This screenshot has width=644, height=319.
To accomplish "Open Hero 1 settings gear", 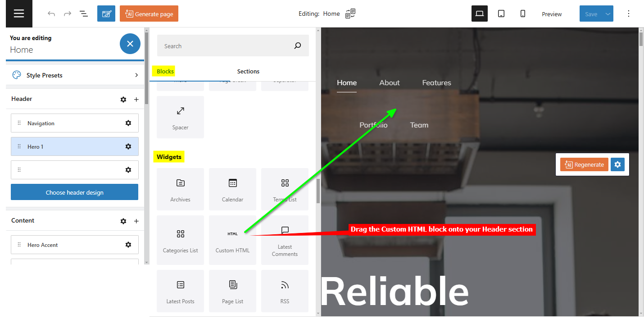I will pyautogui.click(x=128, y=146).
